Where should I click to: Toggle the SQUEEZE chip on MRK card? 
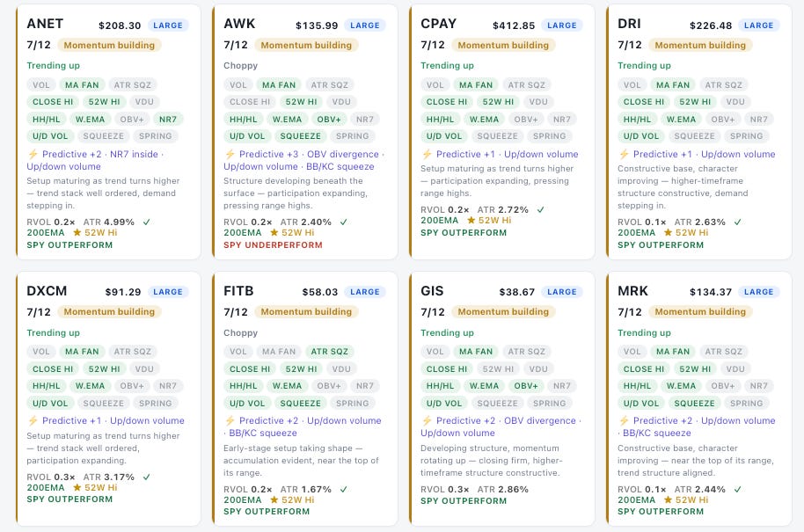[694, 404]
